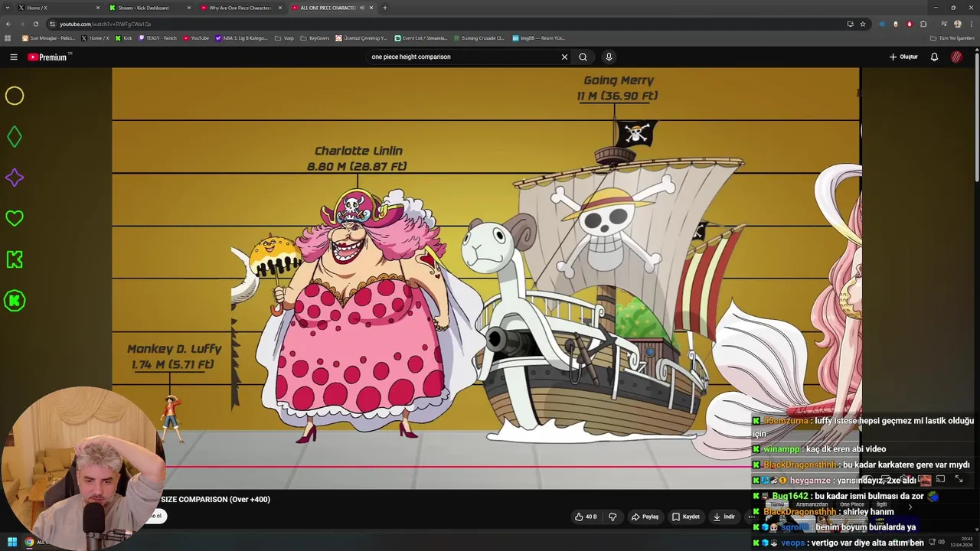This screenshot has height=551, width=980.
Task: Open Chrome profile avatar
Action: [958, 24]
